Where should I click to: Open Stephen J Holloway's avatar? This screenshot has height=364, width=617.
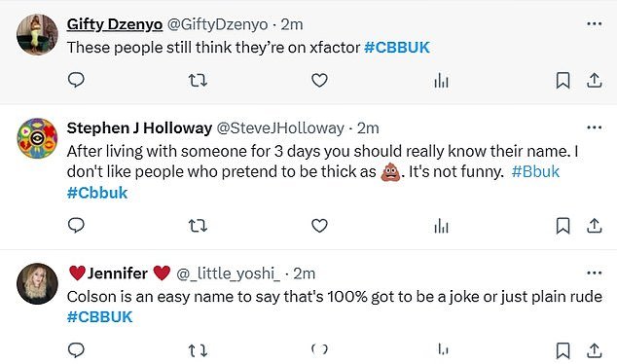(x=37, y=138)
